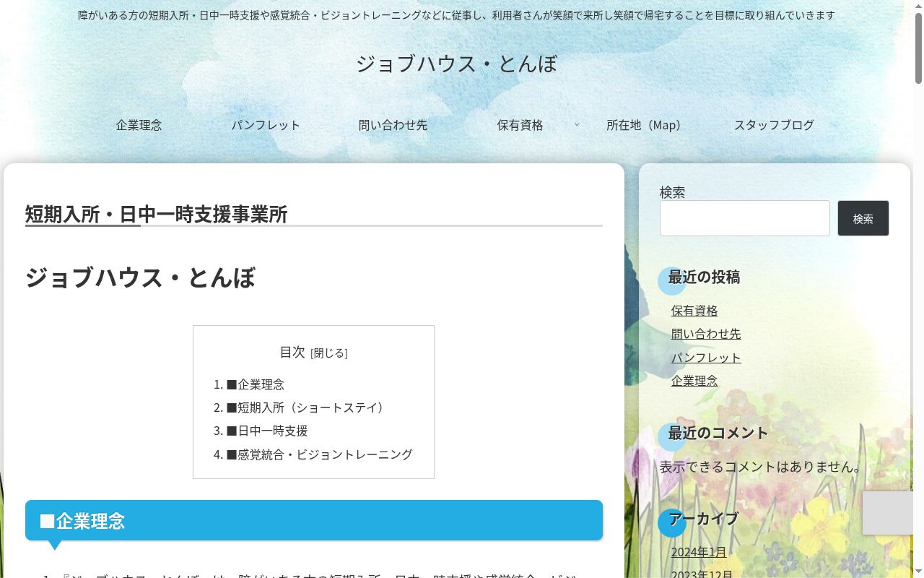Click the 最近のコメント sidebar heading

point(718,433)
